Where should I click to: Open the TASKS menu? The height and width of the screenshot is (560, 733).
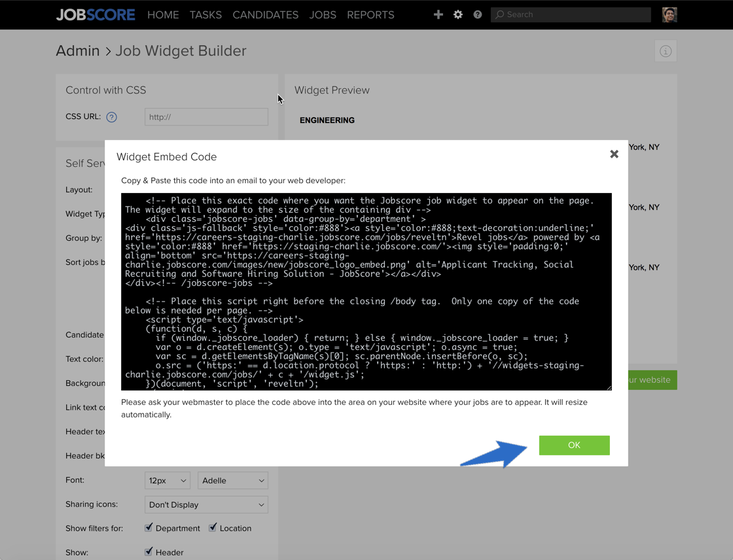(x=206, y=15)
